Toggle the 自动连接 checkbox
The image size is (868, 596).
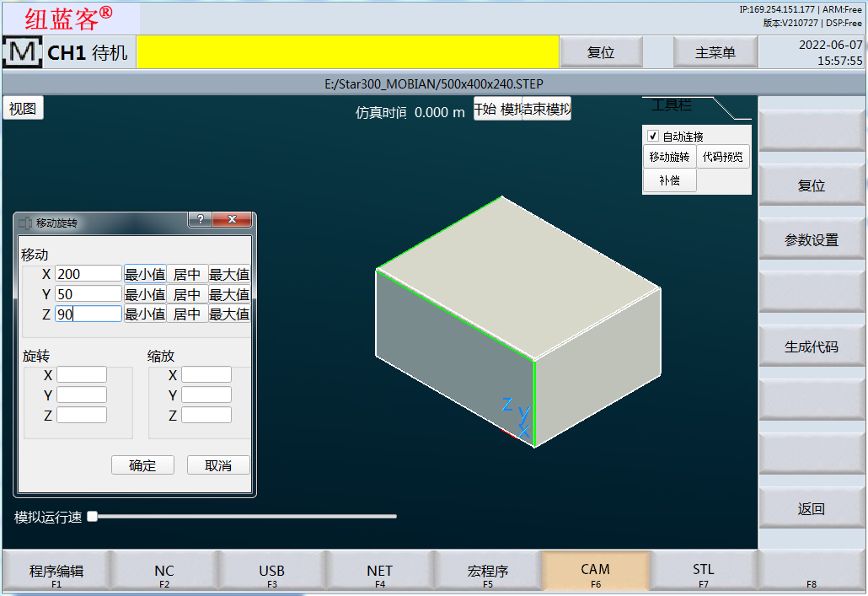tap(652, 137)
